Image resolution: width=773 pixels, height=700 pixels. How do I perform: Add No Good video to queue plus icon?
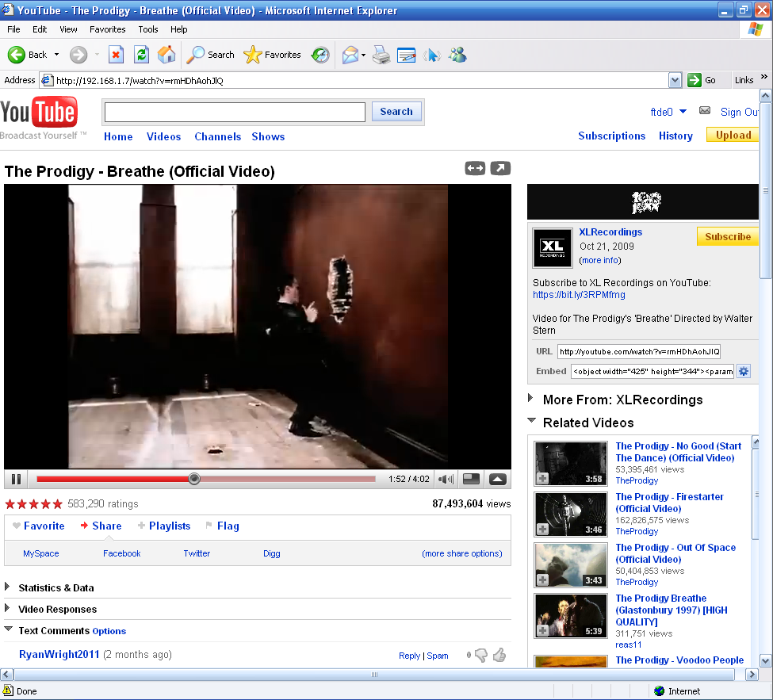tap(542, 478)
